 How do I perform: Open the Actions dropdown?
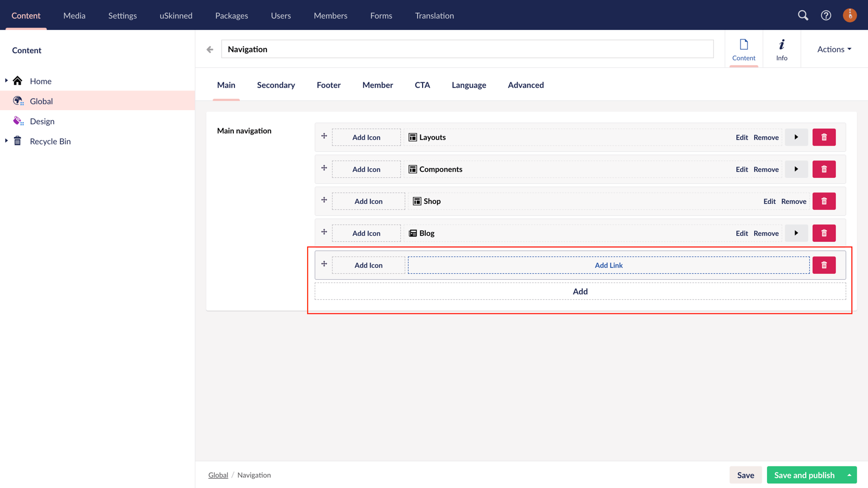(833, 49)
